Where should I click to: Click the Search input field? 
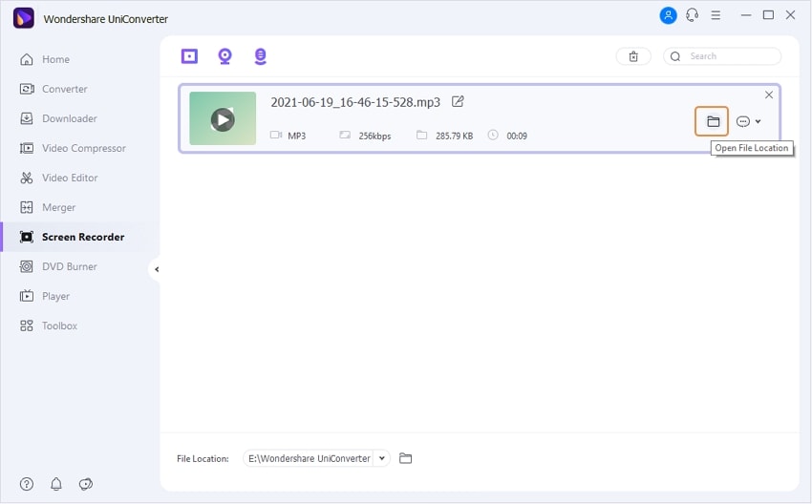pos(722,56)
